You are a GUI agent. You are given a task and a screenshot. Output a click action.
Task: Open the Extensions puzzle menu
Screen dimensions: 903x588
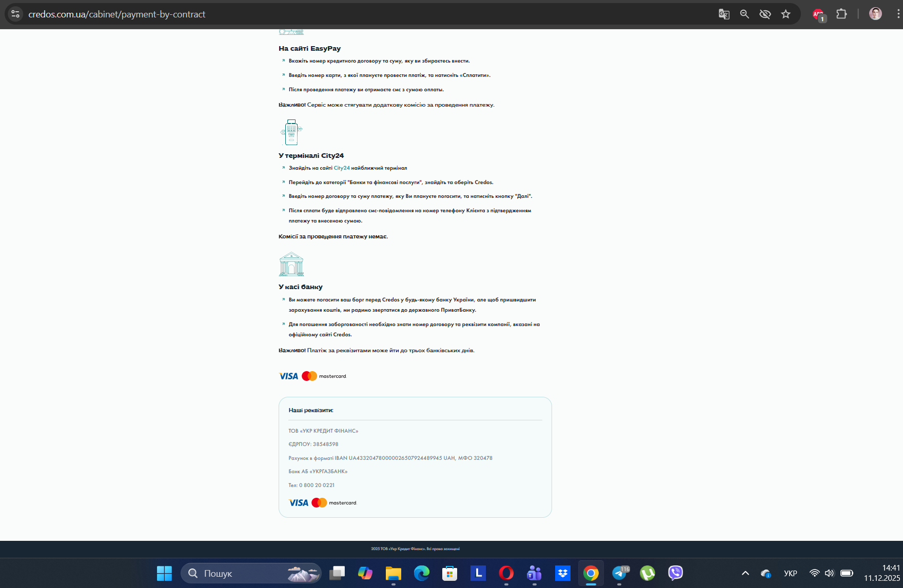click(x=841, y=14)
